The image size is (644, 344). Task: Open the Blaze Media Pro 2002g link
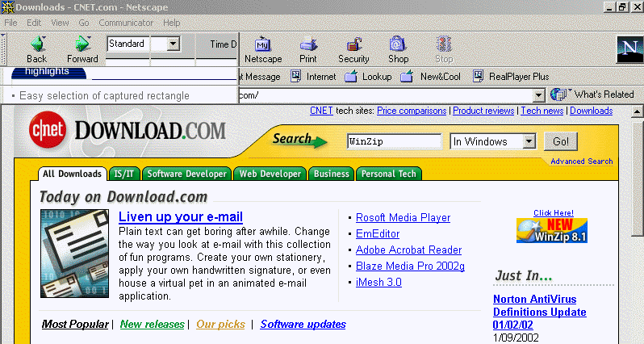click(x=410, y=266)
